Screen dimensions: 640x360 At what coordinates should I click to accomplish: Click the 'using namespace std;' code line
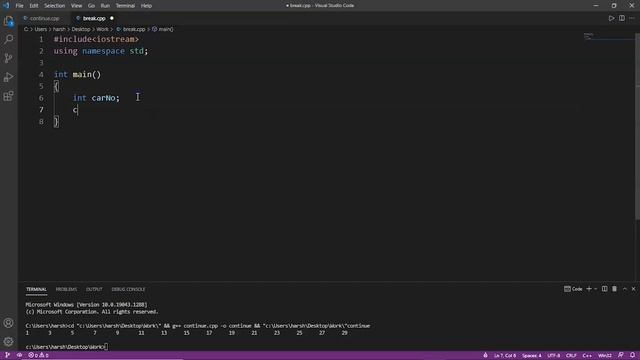[x=101, y=51]
